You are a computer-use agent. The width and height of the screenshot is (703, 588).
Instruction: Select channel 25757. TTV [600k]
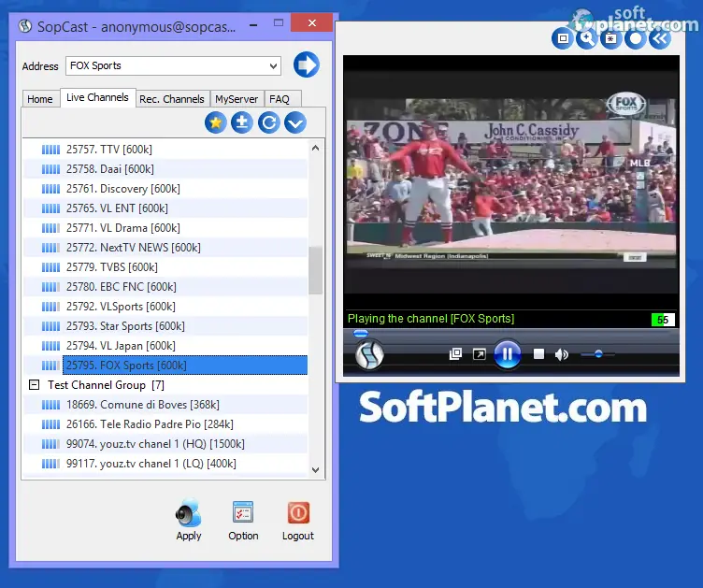pyautogui.click(x=165, y=150)
